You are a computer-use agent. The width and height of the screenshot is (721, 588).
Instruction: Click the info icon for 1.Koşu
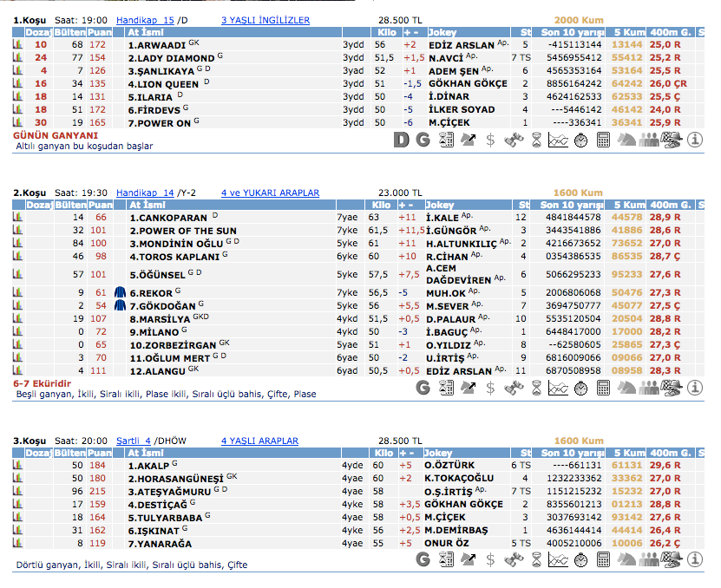(x=694, y=140)
